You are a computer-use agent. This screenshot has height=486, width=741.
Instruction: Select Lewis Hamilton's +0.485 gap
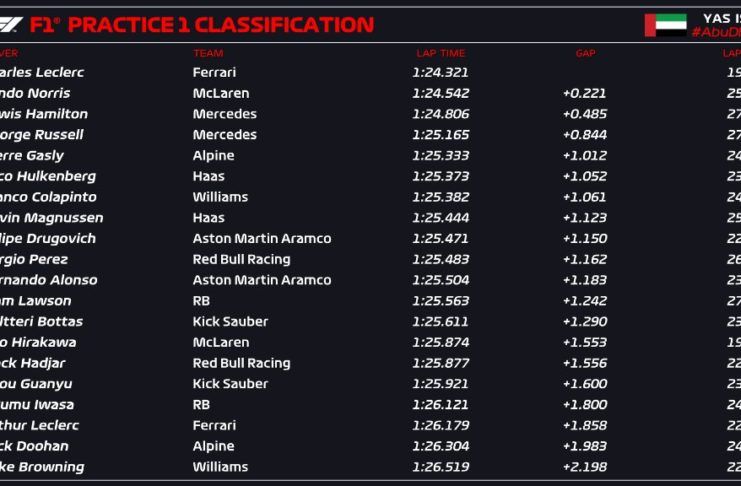(585, 114)
